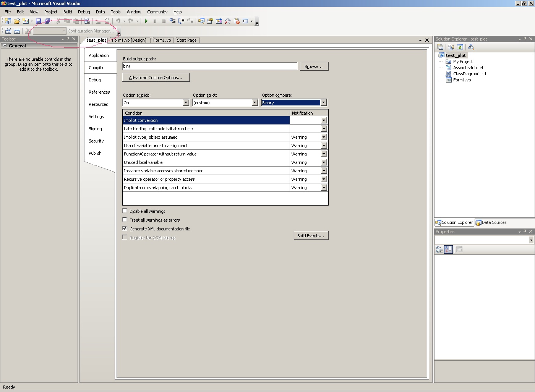
Task: Click the Function/Operator without return value row
Action: [206, 154]
